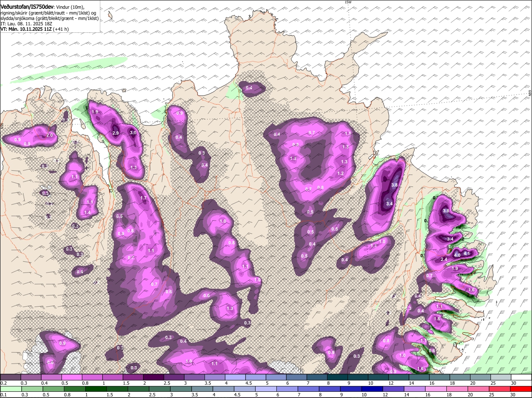
Task: Click the white 30 swatch ending snow legend
Action: click(522, 377)
